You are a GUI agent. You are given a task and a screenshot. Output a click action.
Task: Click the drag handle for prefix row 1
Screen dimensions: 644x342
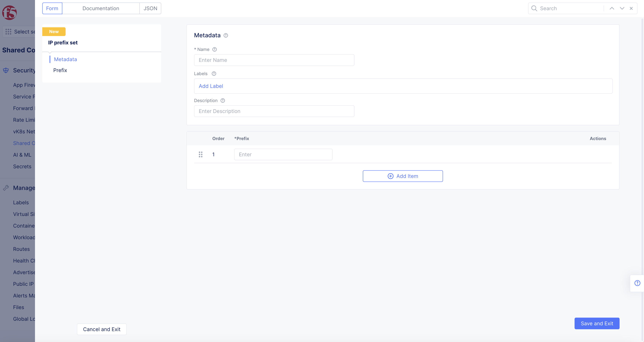pyautogui.click(x=200, y=154)
